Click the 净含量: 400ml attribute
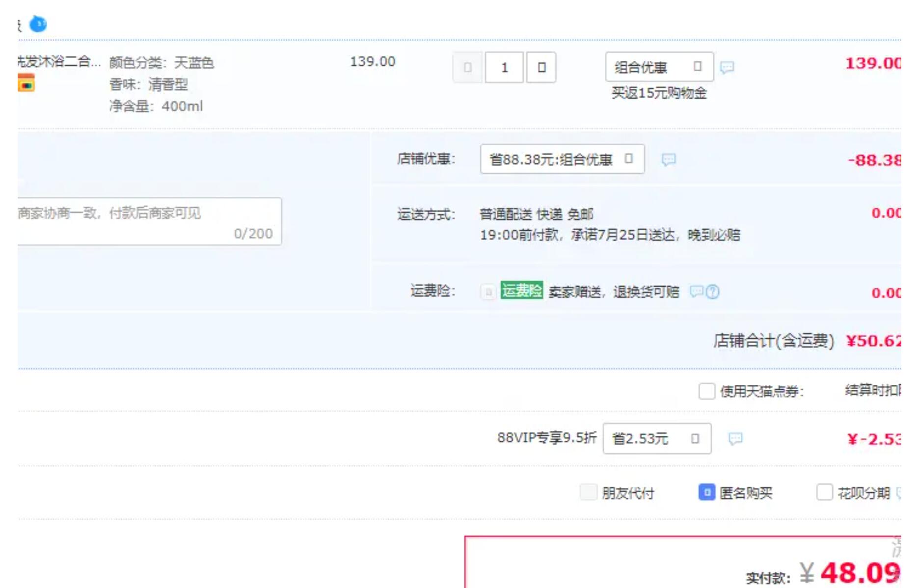The height and width of the screenshot is (588, 918). (x=156, y=106)
